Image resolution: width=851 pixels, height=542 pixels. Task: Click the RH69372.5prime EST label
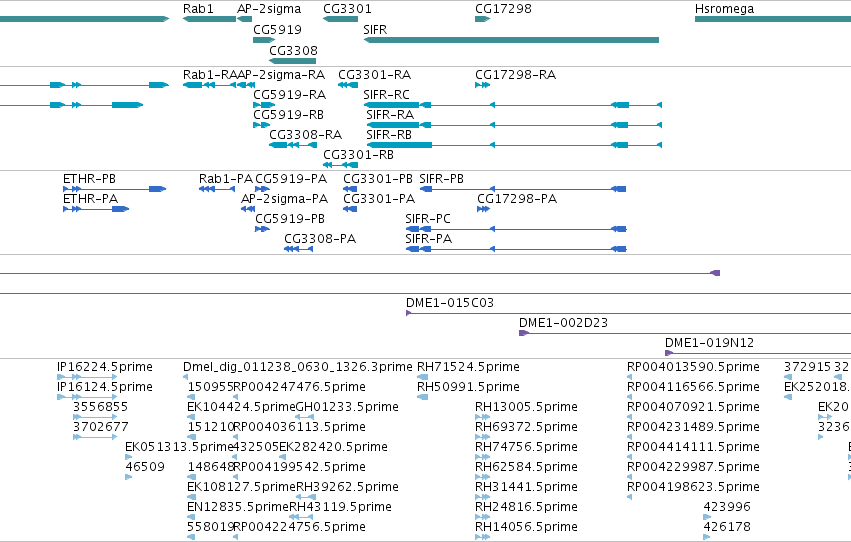click(x=526, y=427)
